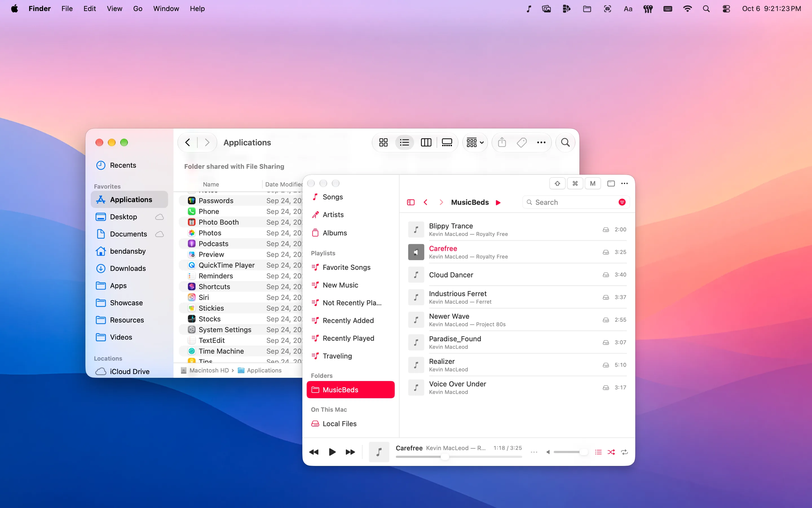Open the Go menu
The image size is (812, 508).
138,9
